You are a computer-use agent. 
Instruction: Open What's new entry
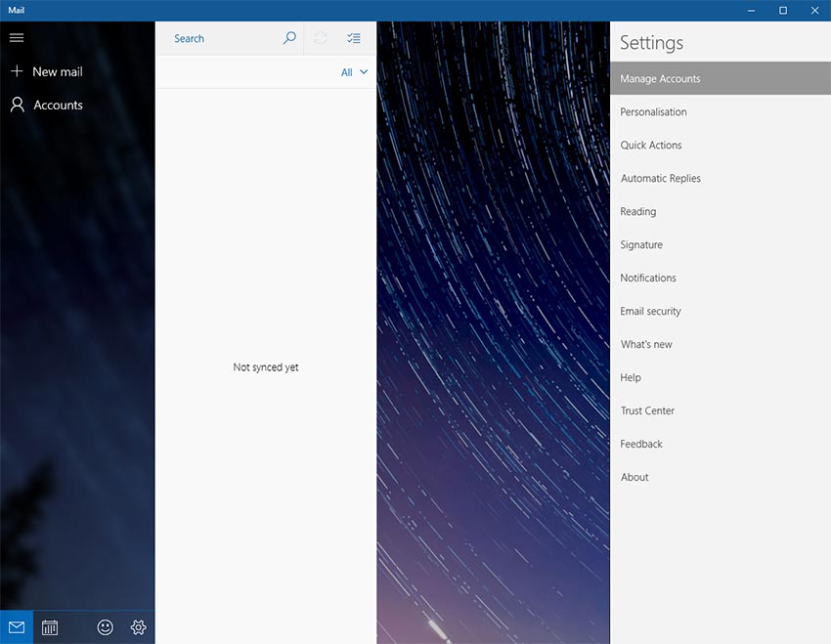[x=721, y=344]
